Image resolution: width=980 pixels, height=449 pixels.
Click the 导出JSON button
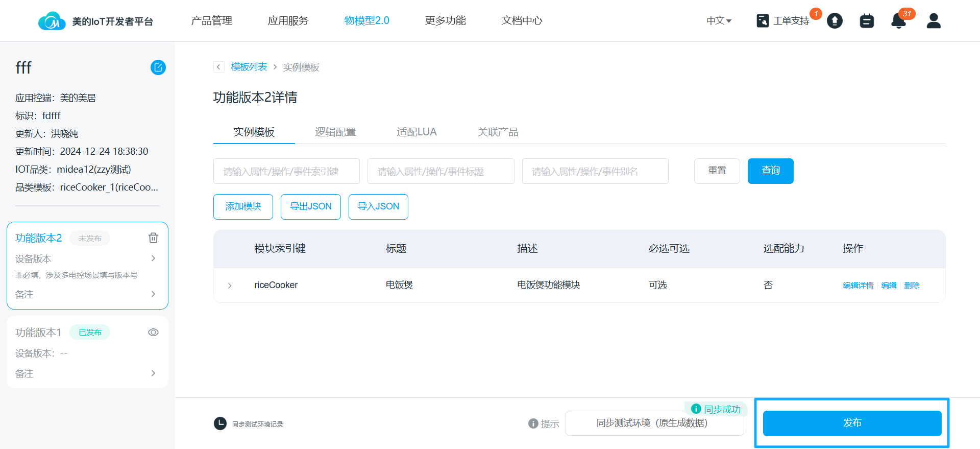tap(310, 206)
